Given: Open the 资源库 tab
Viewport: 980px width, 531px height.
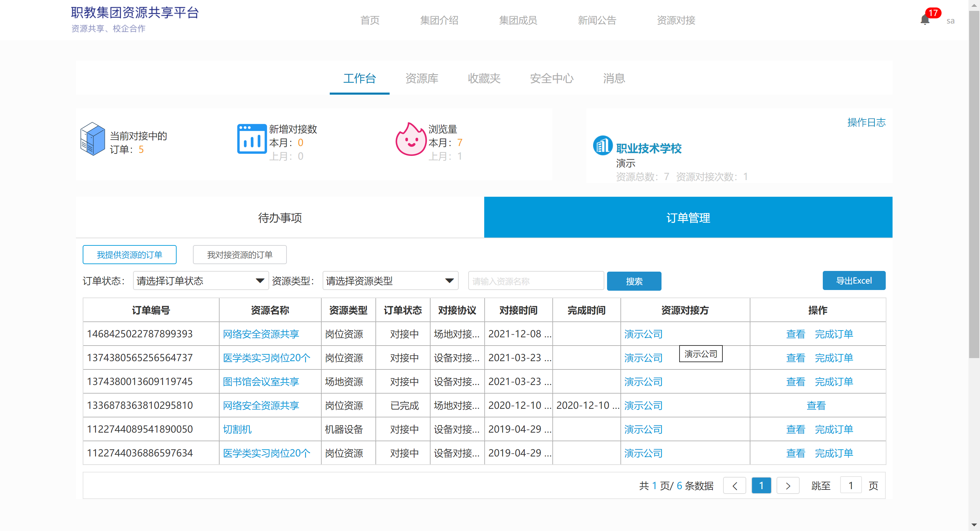Looking at the screenshot, I should tap(422, 78).
